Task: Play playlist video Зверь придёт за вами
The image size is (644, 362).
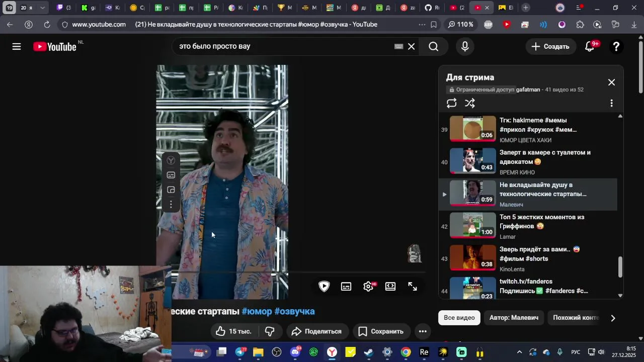Action: (528, 258)
